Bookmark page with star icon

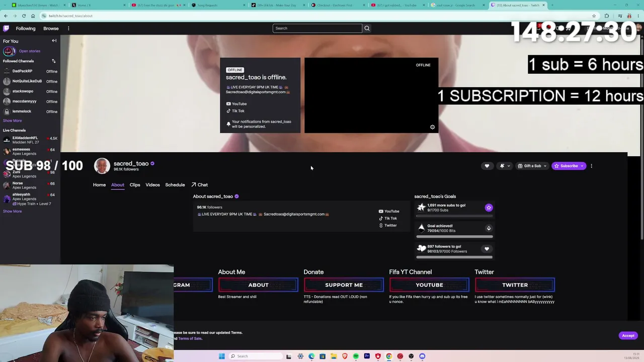coord(594,16)
